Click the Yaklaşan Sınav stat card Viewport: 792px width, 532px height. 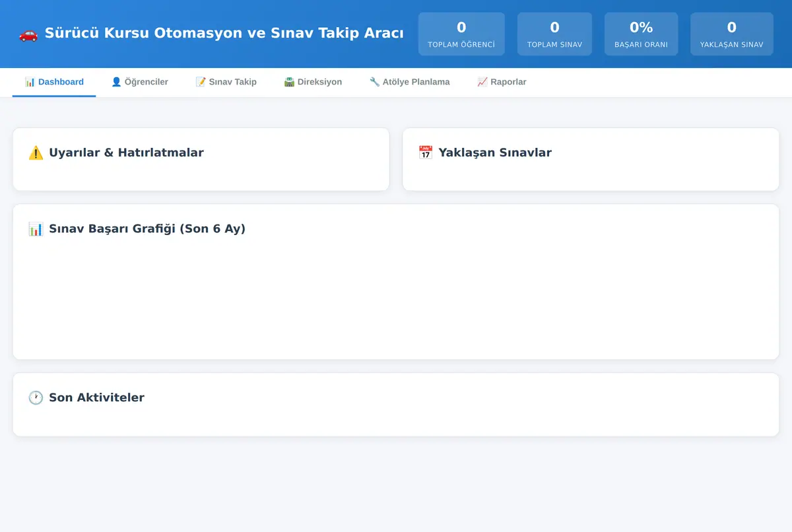click(731, 34)
